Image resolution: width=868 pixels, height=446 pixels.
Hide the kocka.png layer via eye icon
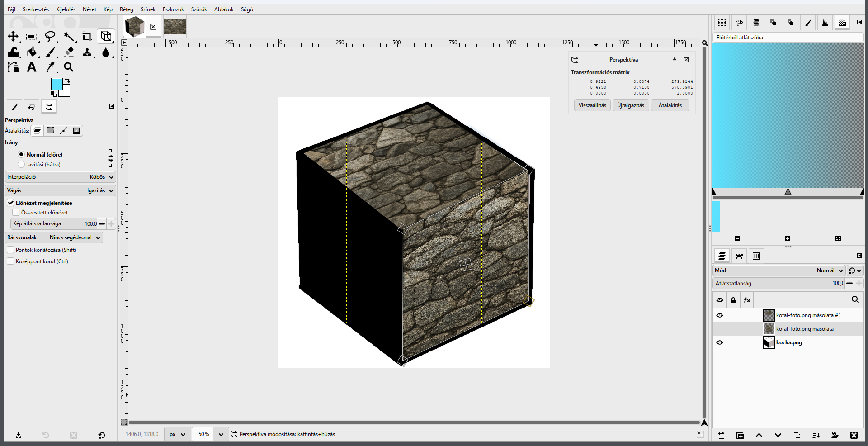click(720, 342)
